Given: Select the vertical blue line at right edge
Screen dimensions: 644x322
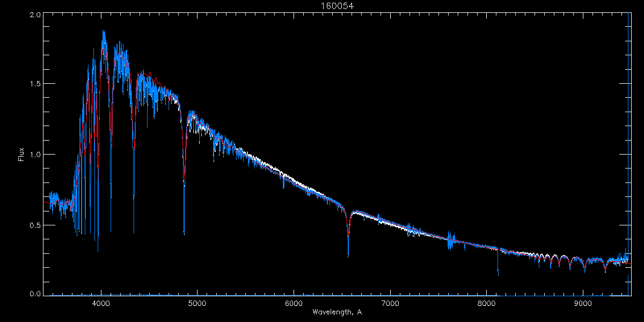Looking at the screenshot, I should click(628, 156).
